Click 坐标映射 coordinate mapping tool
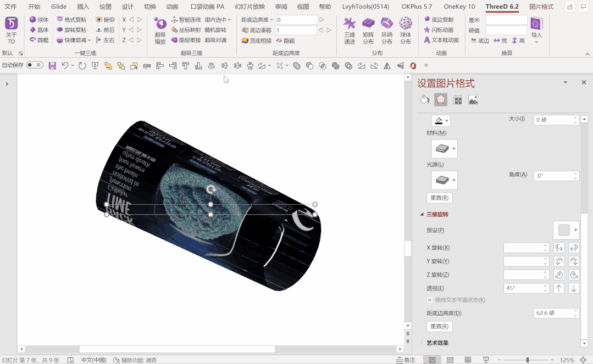This screenshot has width=593, height=364. point(186,30)
